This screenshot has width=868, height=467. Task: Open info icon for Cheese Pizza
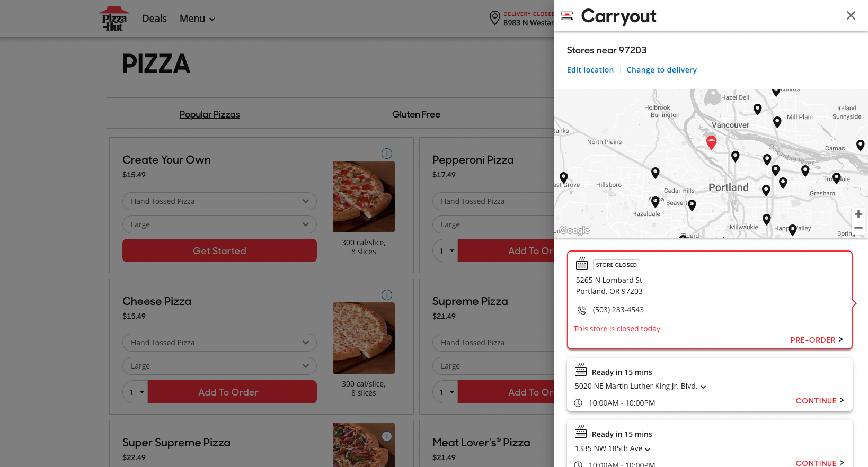point(387,295)
